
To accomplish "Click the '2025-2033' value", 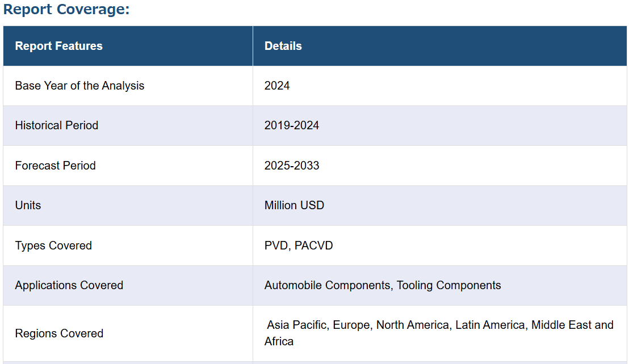I will pos(292,166).
